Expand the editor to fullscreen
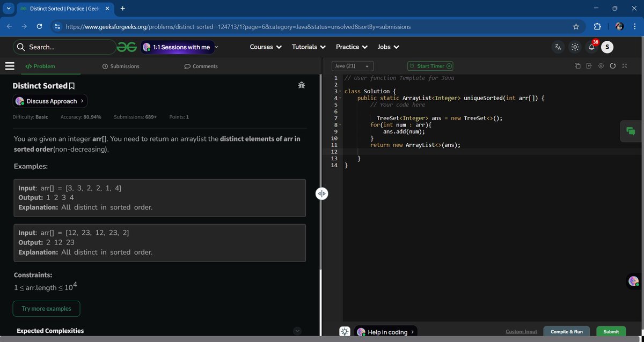Viewport: 644px width, 342px height. pyautogui.click(x=624, y=66)
